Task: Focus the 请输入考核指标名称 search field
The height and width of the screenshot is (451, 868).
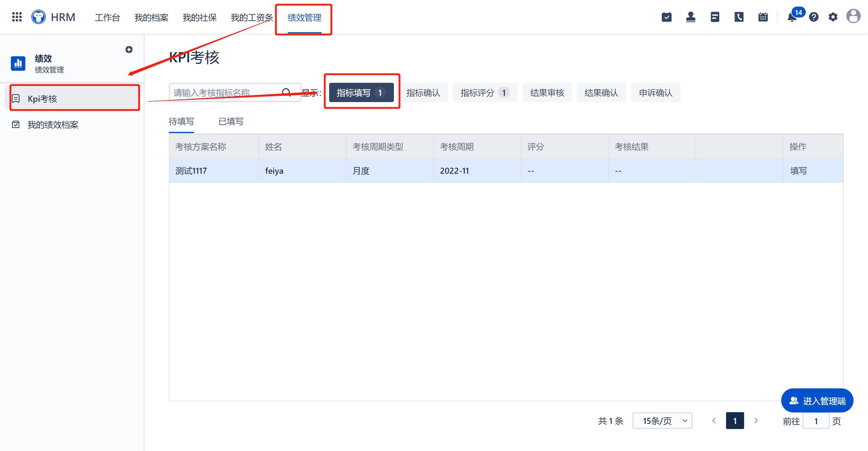Action: pos(234,92)
